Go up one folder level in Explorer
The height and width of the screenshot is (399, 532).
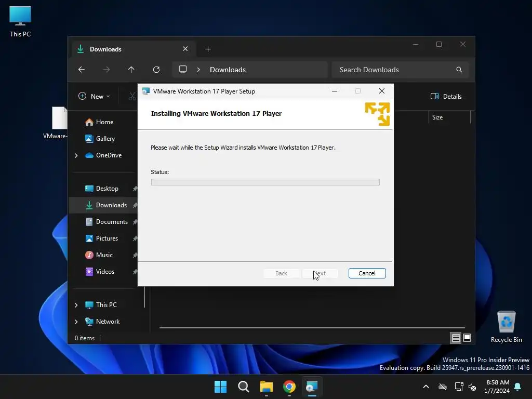[131, 70]
